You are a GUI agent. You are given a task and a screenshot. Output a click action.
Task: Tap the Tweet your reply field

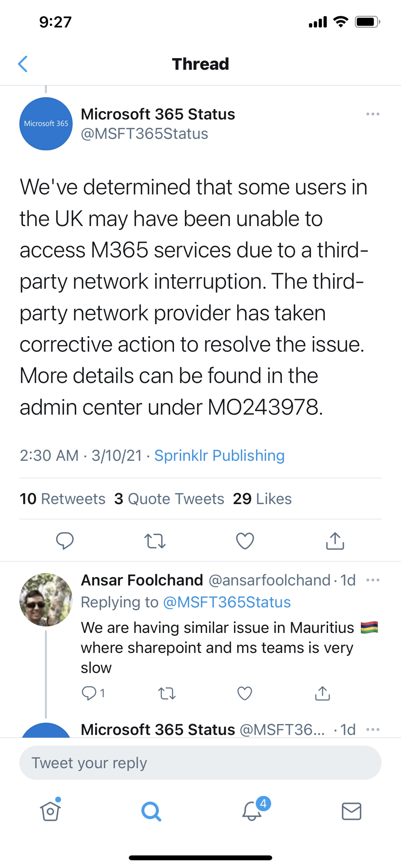tap(200, 763)
